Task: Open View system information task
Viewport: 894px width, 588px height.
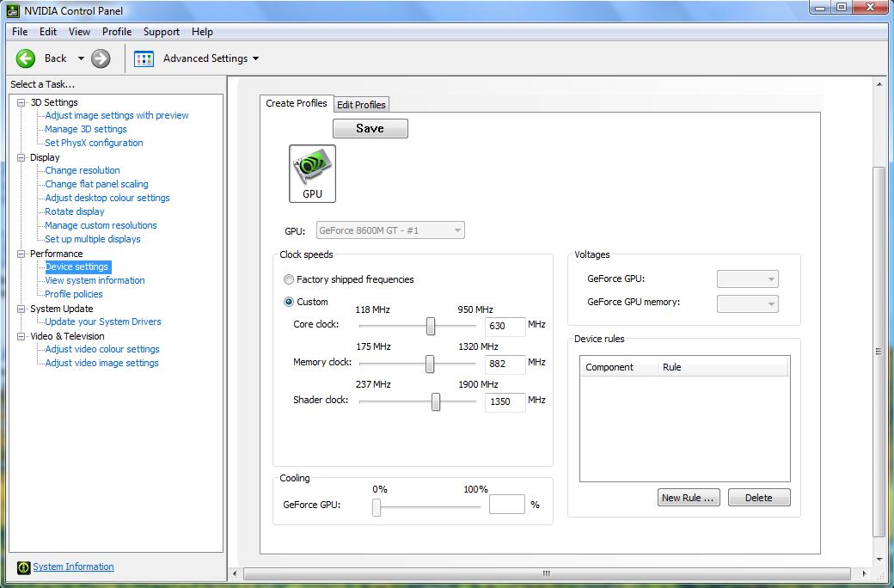Action: [95, 280]
